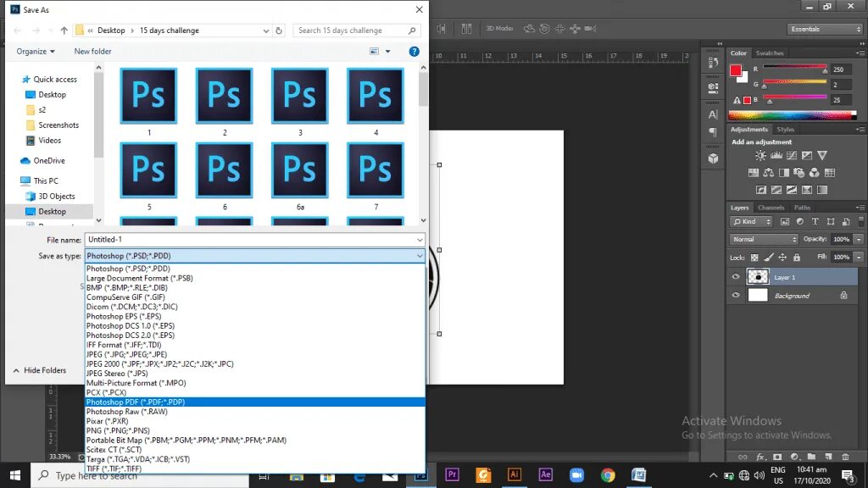Switch to the Channels tab
Viewport: 868px width, 488px height.
tap(771, 208)
